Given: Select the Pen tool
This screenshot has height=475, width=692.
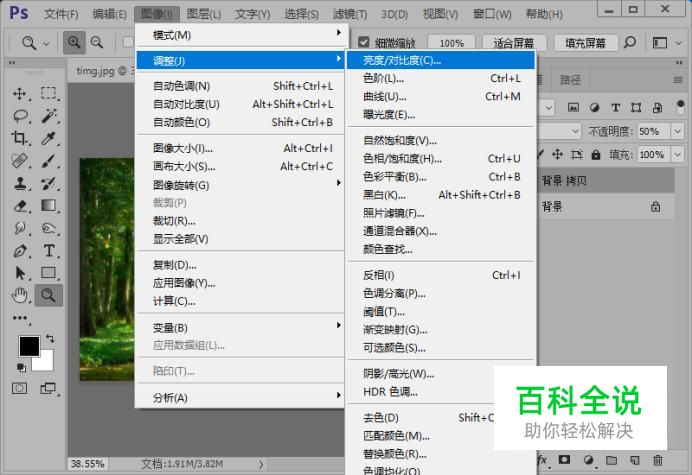Looking at the screenshot, I should click(20, 251).
